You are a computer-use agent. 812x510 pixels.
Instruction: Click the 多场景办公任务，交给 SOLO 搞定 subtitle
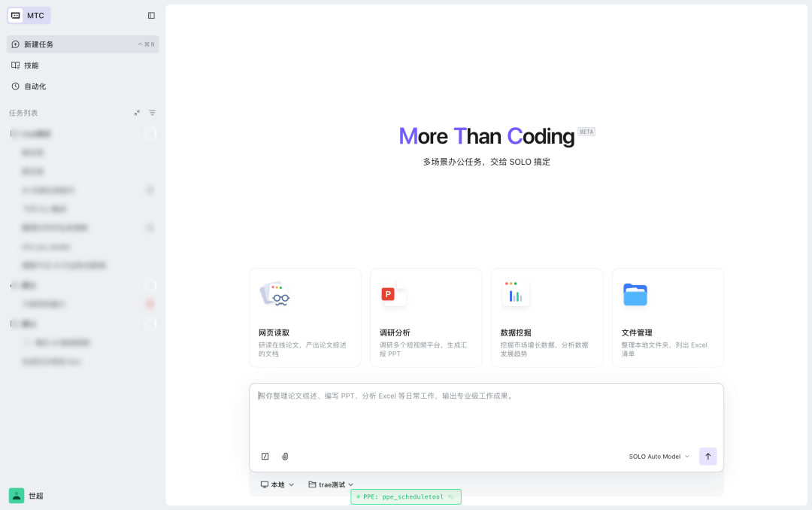486,162
